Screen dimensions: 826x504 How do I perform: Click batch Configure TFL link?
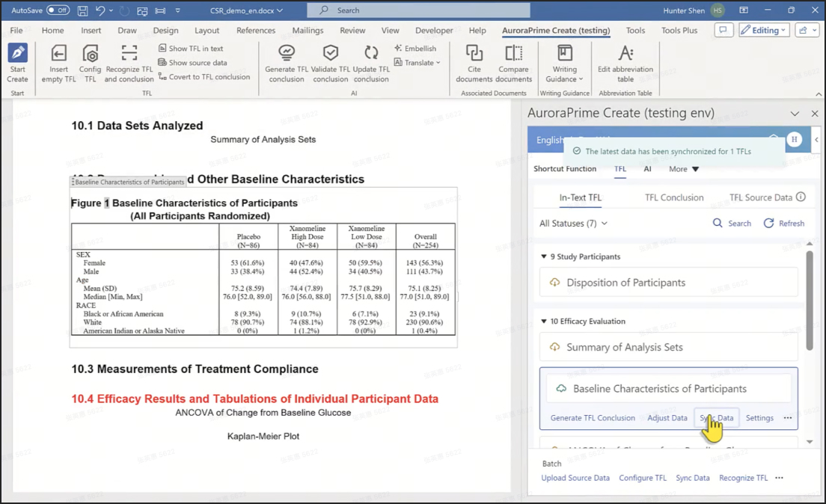pyautogui.click(x=643, y=478)
